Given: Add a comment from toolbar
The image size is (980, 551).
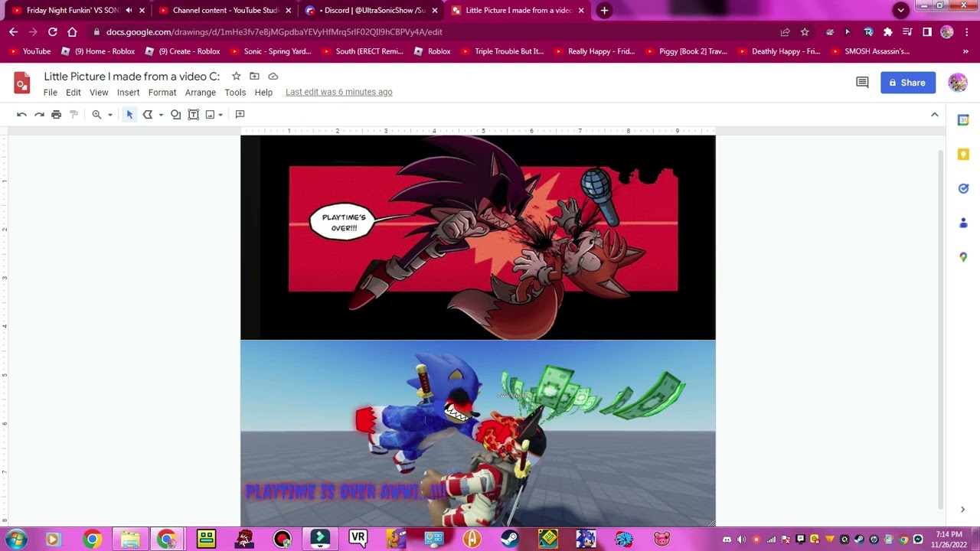Looking at the screenshot, I should coord(240,115).
